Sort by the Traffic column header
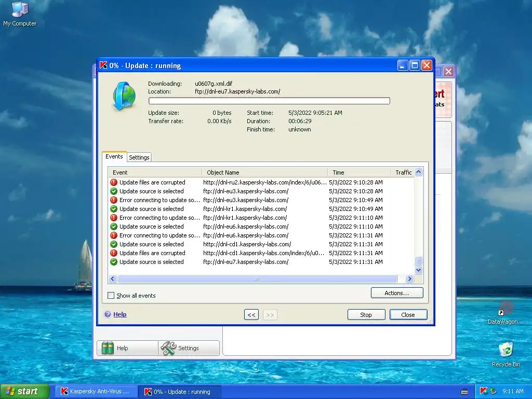The image size is (532, 399). (403, 172)
